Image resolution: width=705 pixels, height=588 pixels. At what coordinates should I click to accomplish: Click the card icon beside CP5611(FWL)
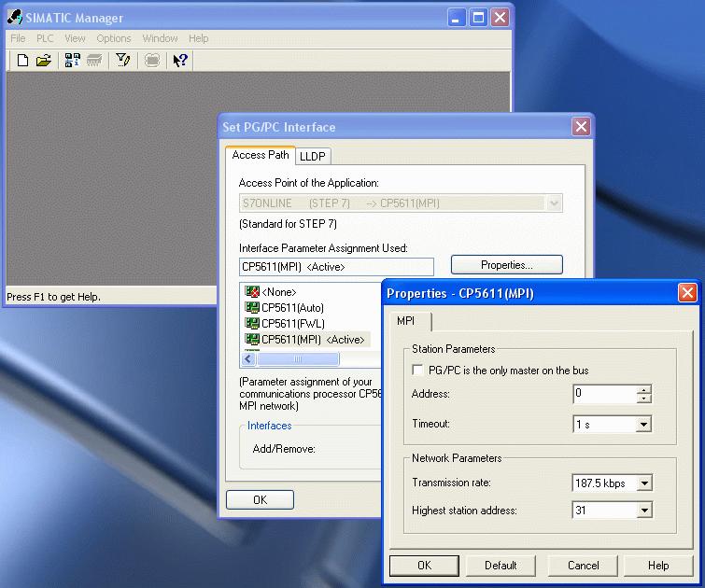tap(252, 323)
